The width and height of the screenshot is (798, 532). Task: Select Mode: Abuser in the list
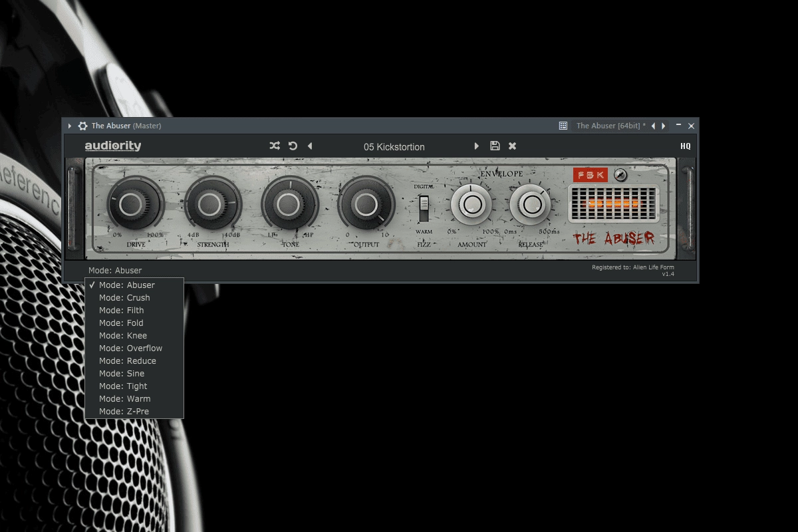point(134,285)
